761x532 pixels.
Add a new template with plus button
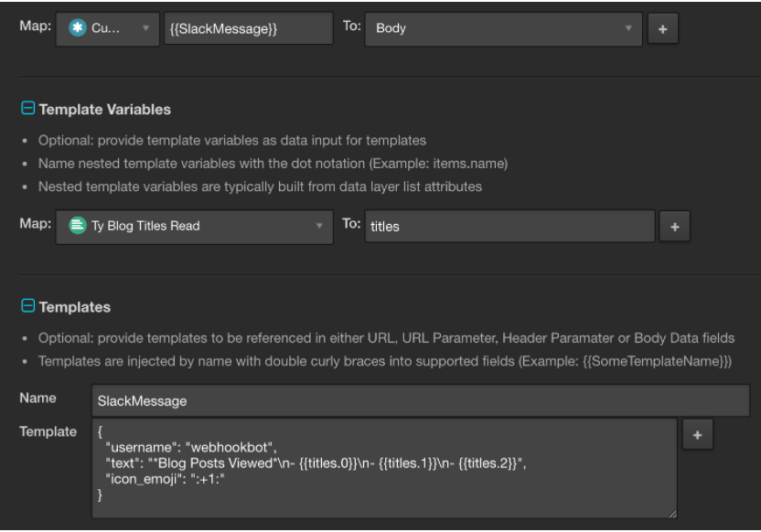click(698, 436)
